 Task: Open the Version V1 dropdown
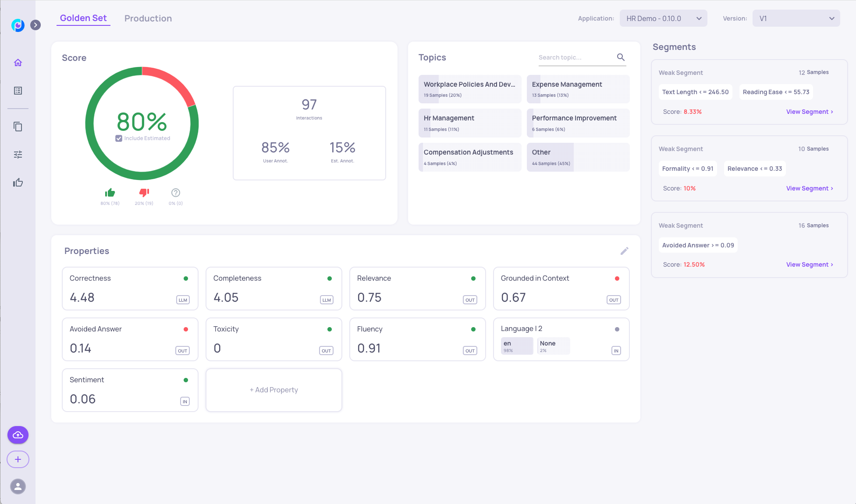point(796,18)
